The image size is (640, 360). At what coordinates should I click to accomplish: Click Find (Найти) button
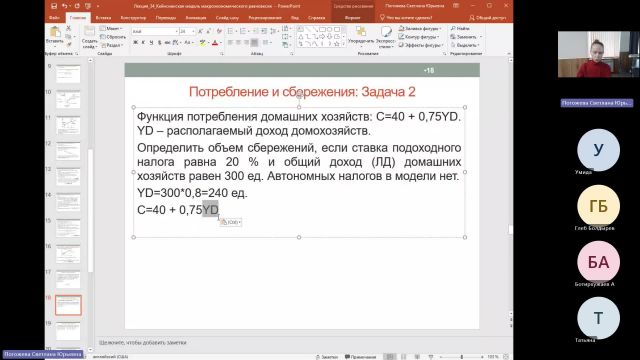[460, 29]
